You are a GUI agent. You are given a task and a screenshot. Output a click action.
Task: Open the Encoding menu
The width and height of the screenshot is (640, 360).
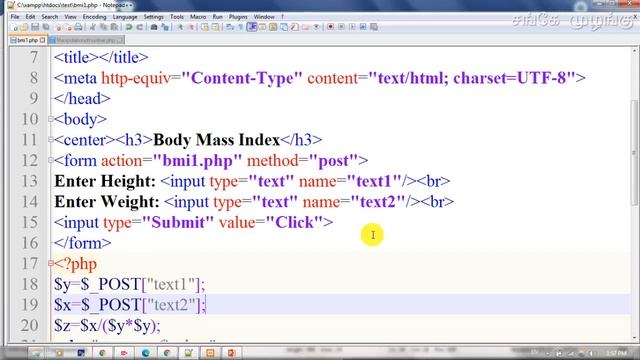94,17
